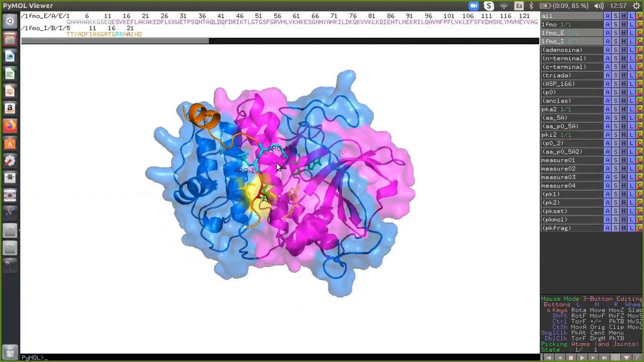Toggle fullscreen with F button

637,357
